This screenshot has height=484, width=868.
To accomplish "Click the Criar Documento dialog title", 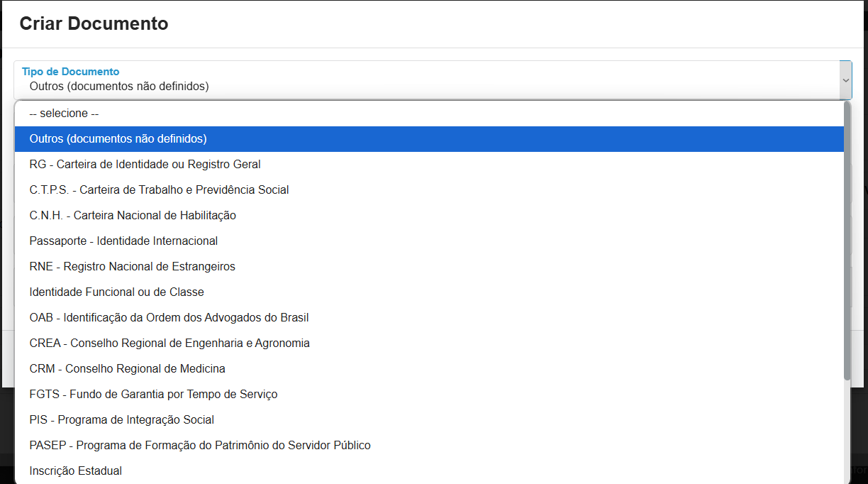I will (x=94, y=23).
